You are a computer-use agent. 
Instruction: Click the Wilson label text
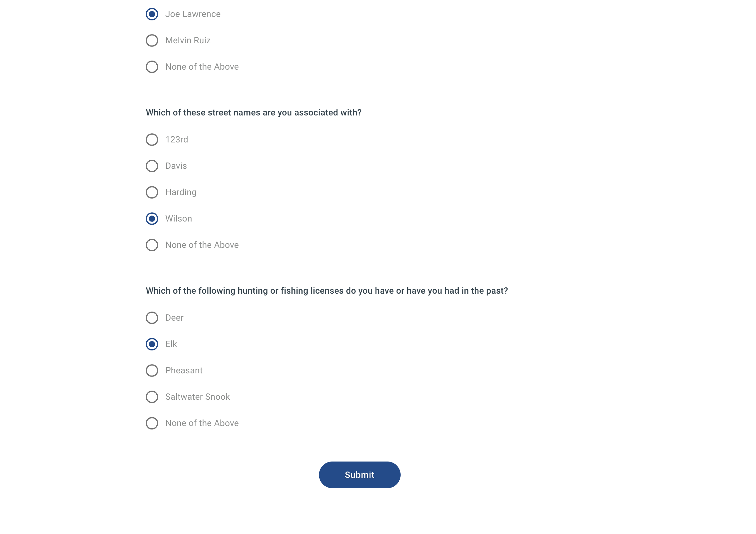(x=178, y=219)
